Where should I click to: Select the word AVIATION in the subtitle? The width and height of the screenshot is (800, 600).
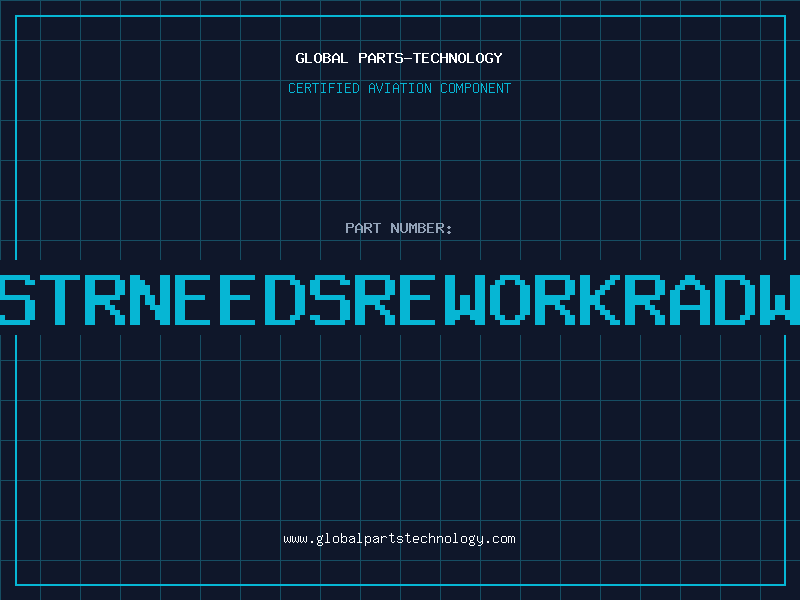pos(399,88)
